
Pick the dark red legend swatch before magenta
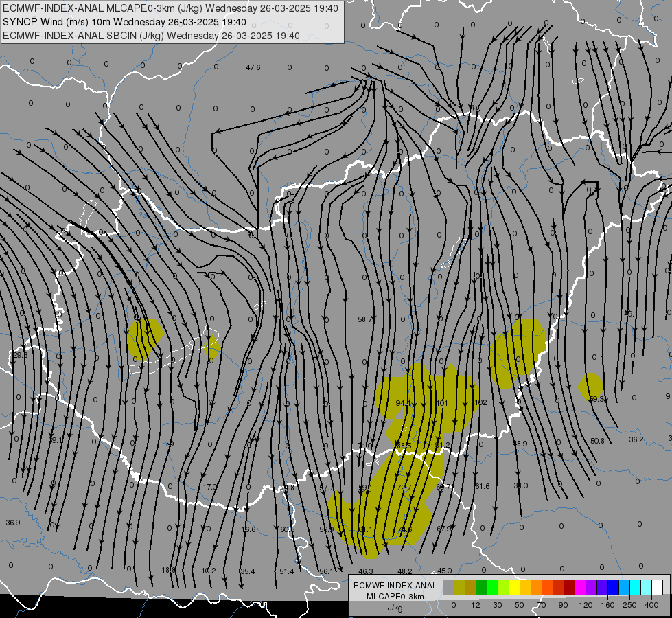point(569,587)
